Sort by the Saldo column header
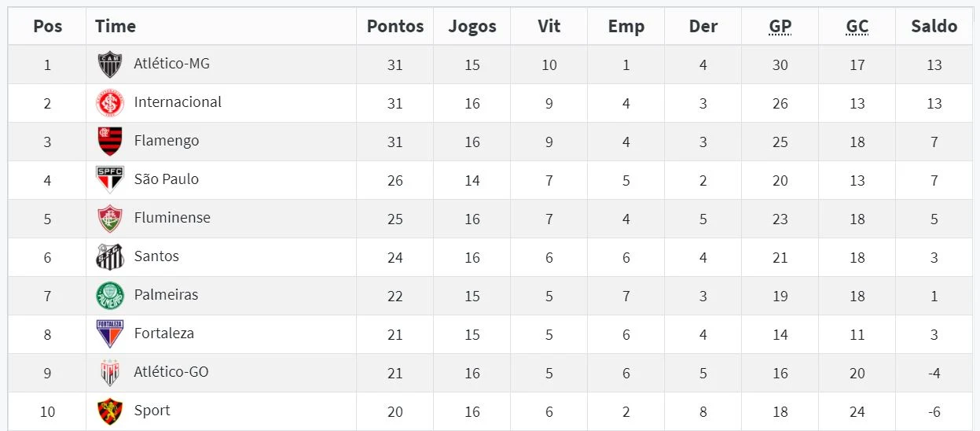This screenshot has height=431, width=980. click(x=934, y=26)
